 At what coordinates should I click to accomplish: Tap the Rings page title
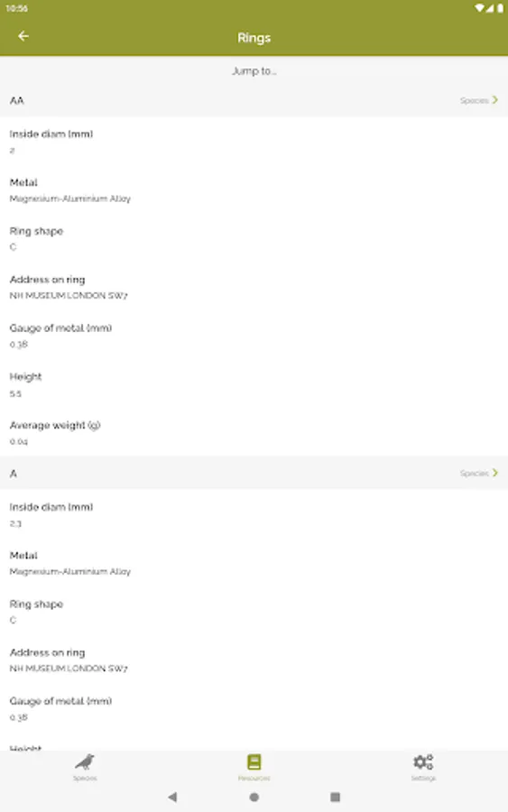point(254,38)
